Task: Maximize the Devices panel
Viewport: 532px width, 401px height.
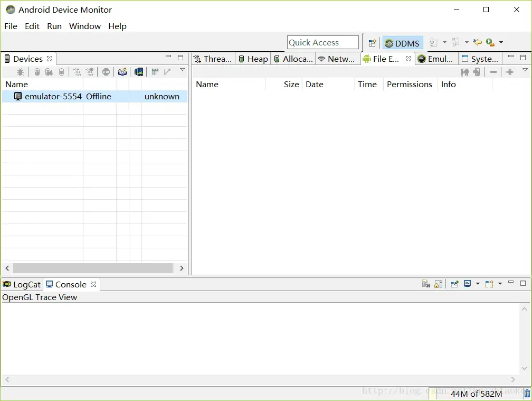Action: point(180,58)
